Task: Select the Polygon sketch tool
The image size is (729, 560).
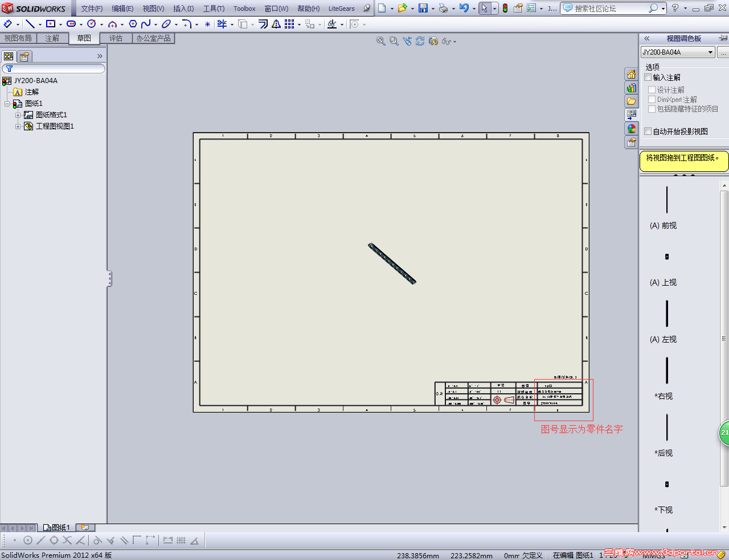Action: coord(133,24)
